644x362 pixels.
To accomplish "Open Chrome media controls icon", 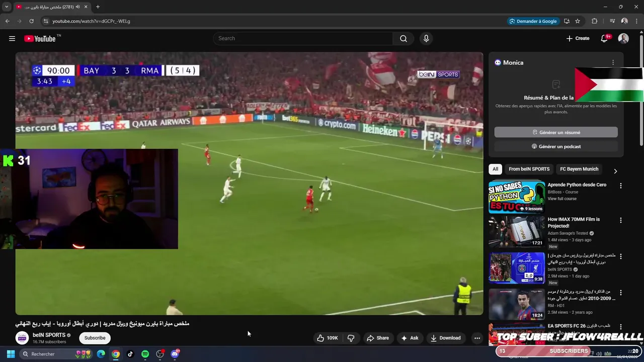I will (x=612, y=21).
